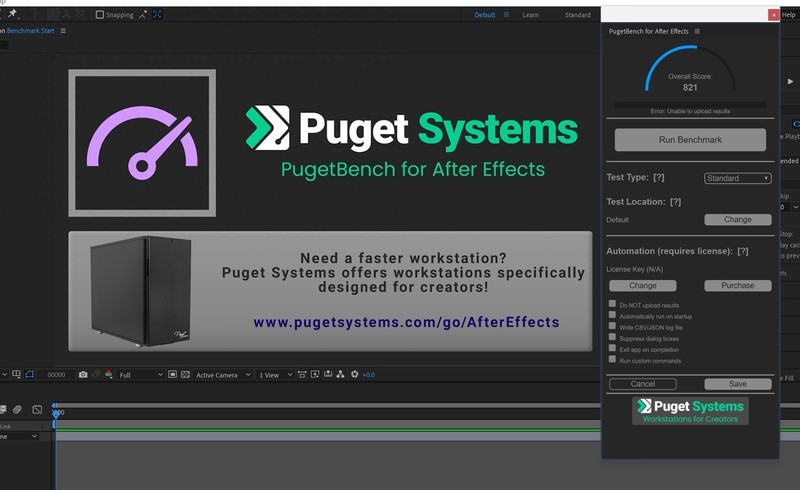Open the Graph Editor icon in timeline
Screen dimensions: 800x490
point(37,409)
